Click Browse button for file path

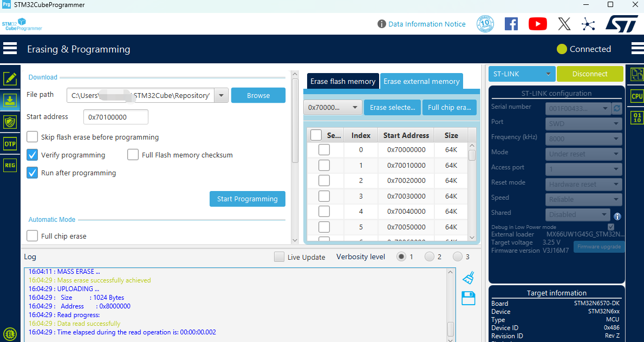[x=258, y=95]
